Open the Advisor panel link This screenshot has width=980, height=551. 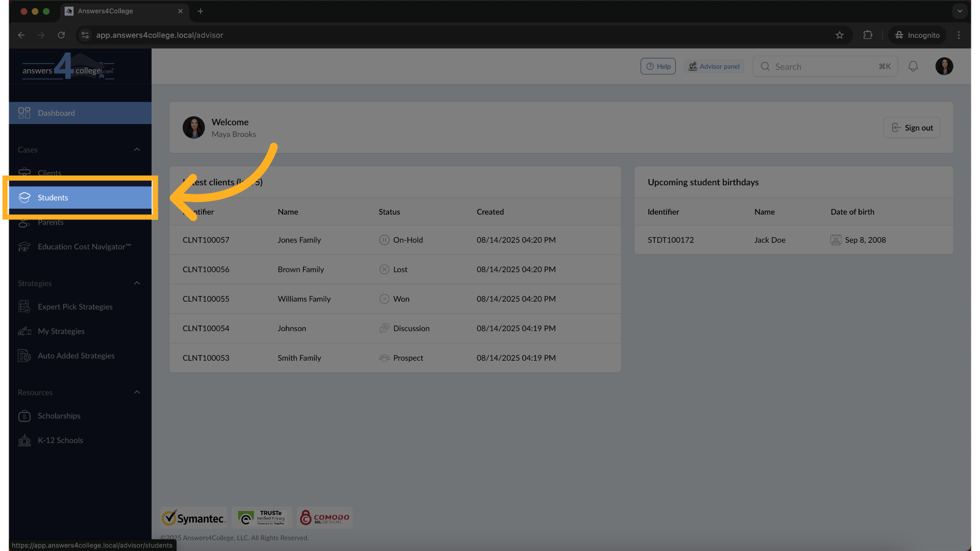(x=714, y=66)
